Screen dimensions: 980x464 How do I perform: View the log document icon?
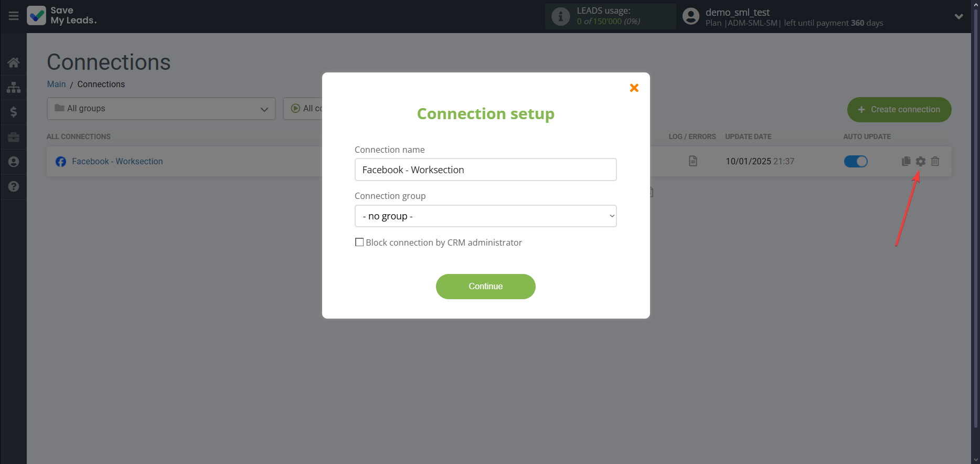tap(693, 161)
